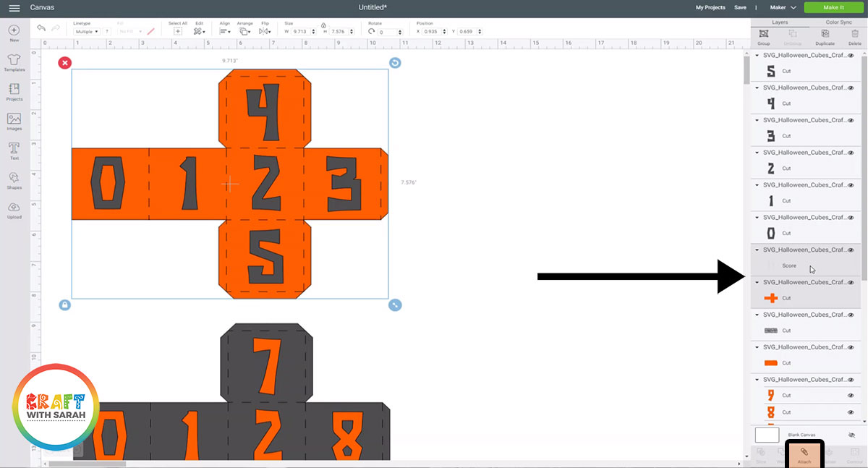The image size is (868, 468).
Task: Click the Attach icon at bottom right
Action: [x=805, y=452]
